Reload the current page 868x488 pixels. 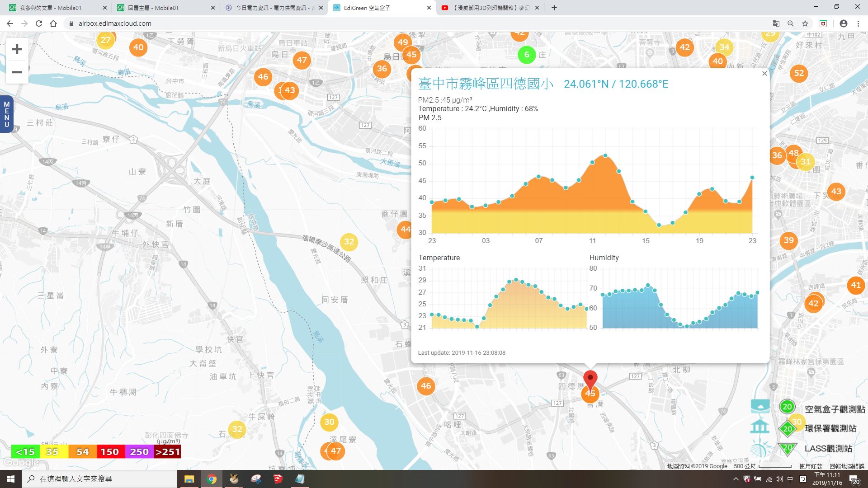pos(39,23)
